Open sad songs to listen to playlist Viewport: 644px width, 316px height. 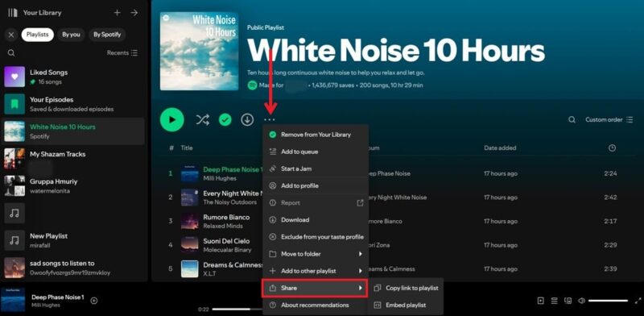click(73, 268)
